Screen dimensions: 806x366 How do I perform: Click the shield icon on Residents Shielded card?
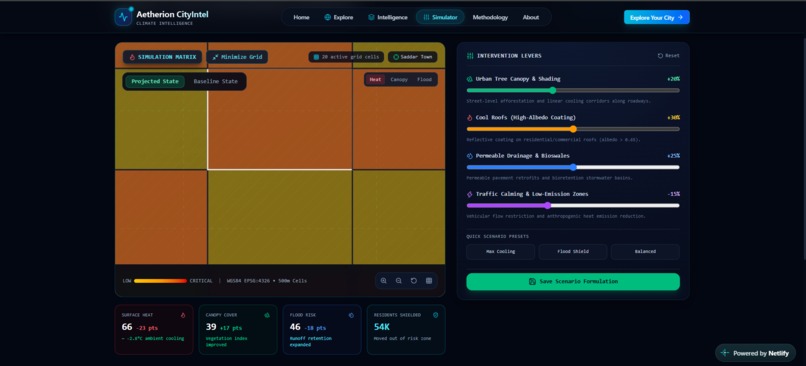pyautogui.click(x=435, y=315)
